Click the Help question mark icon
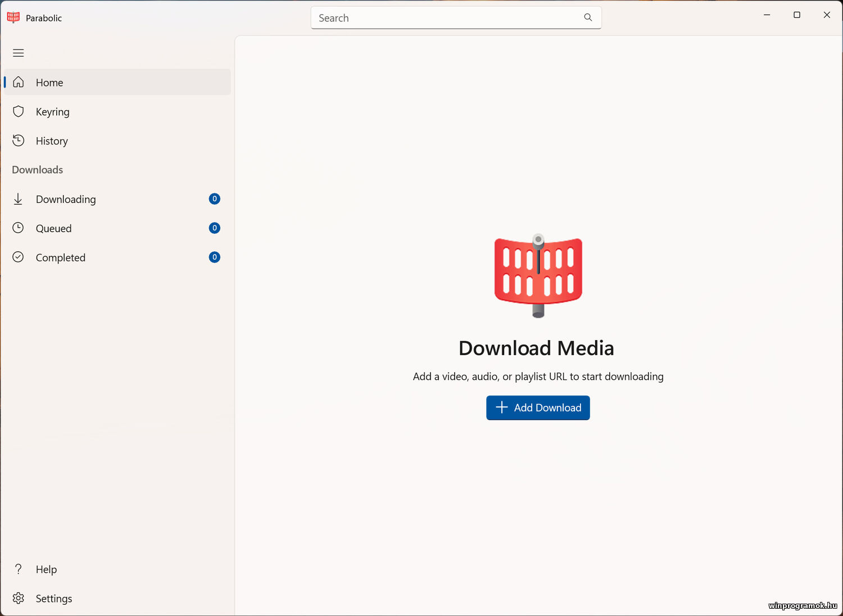Screen dimensions: 843x616 [19, 569]
